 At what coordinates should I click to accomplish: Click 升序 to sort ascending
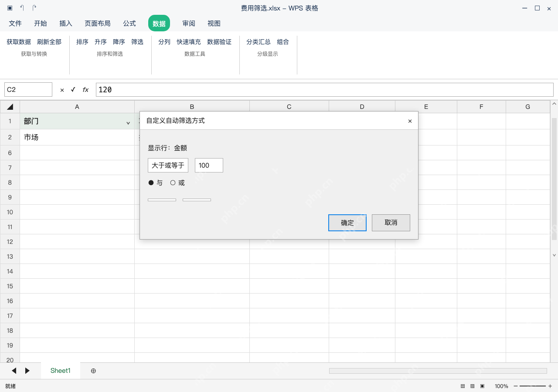(x=101, y=42)
